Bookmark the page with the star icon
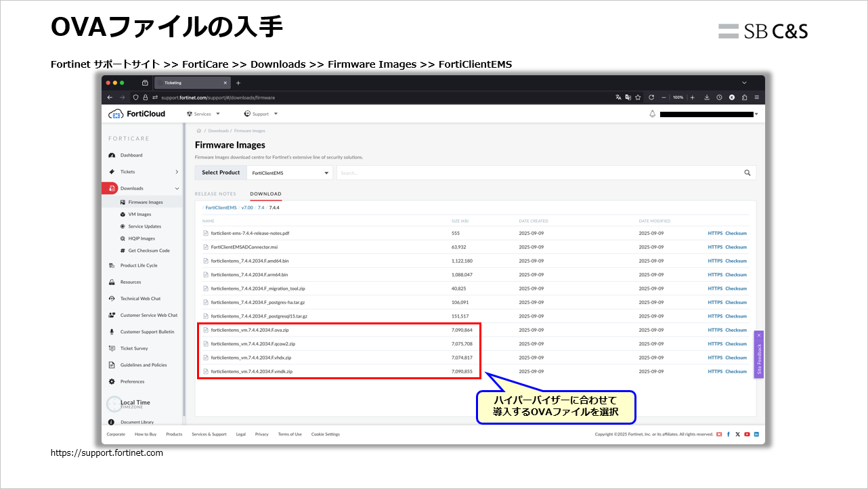The height and width of the screenshot is (489, 868). [x=638, y=97]
